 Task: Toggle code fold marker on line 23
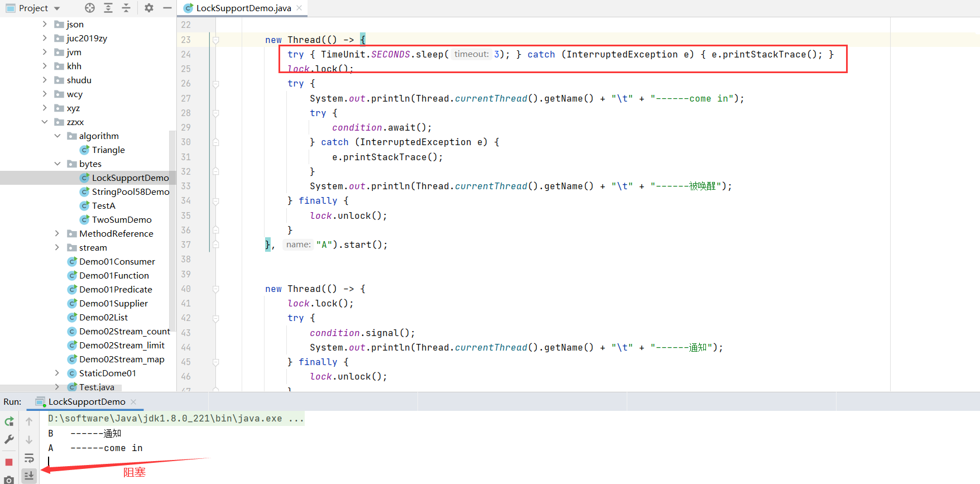tap(215, 40)
